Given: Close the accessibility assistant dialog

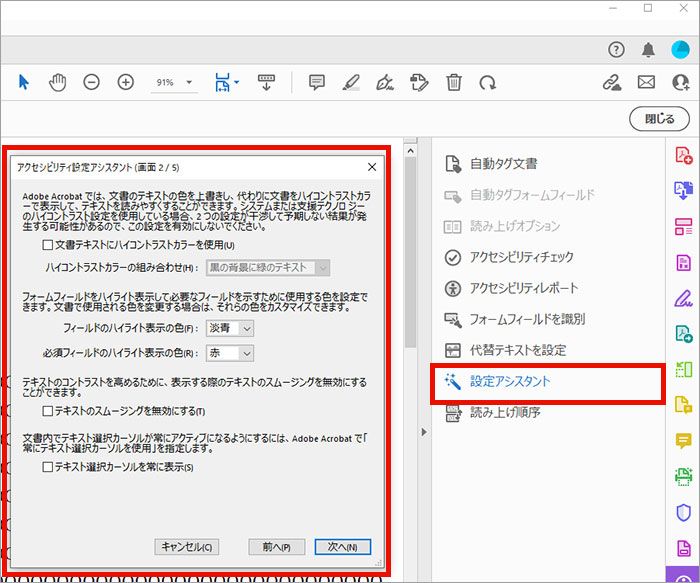Looking at the screenshot, I should [x=371, y=167].
